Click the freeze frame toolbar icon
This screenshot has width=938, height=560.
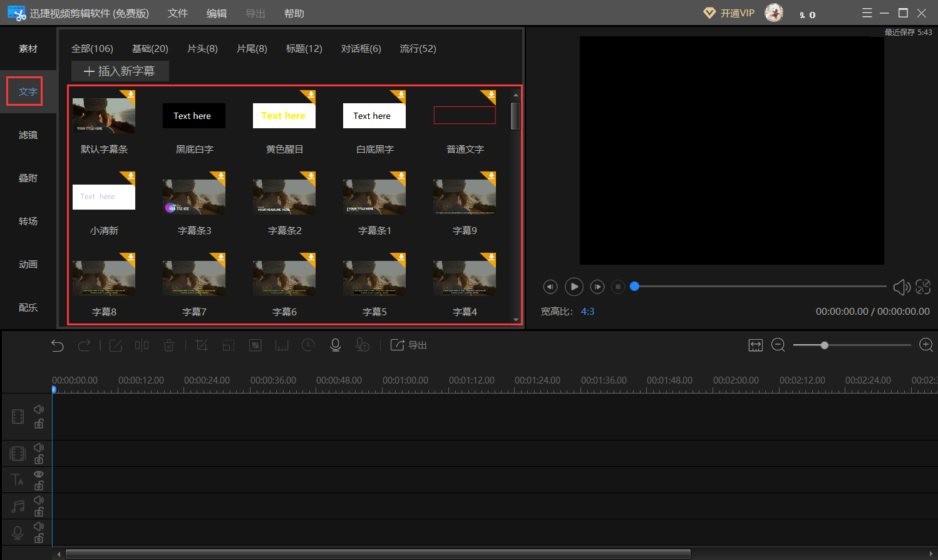click(x=282, y=345)
